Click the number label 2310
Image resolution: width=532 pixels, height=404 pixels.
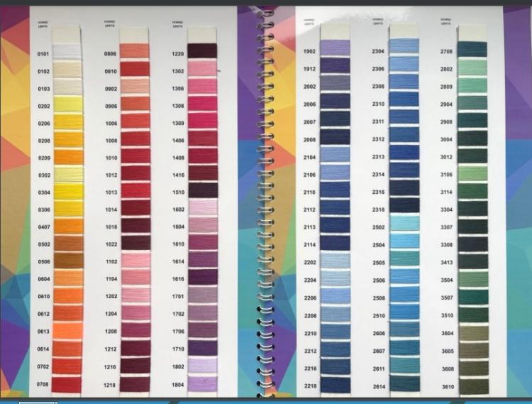[x=378, y=104]
